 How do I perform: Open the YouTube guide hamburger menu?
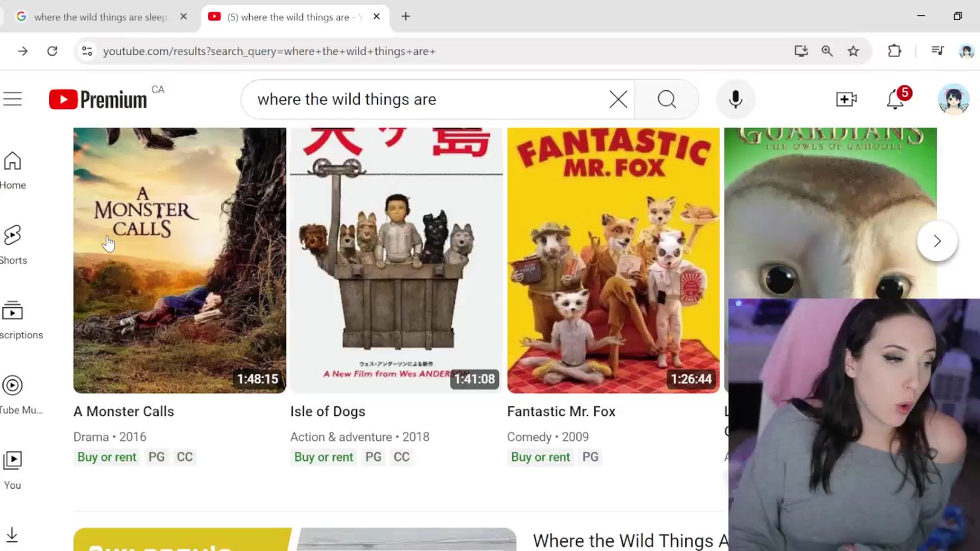coord(13,99)
